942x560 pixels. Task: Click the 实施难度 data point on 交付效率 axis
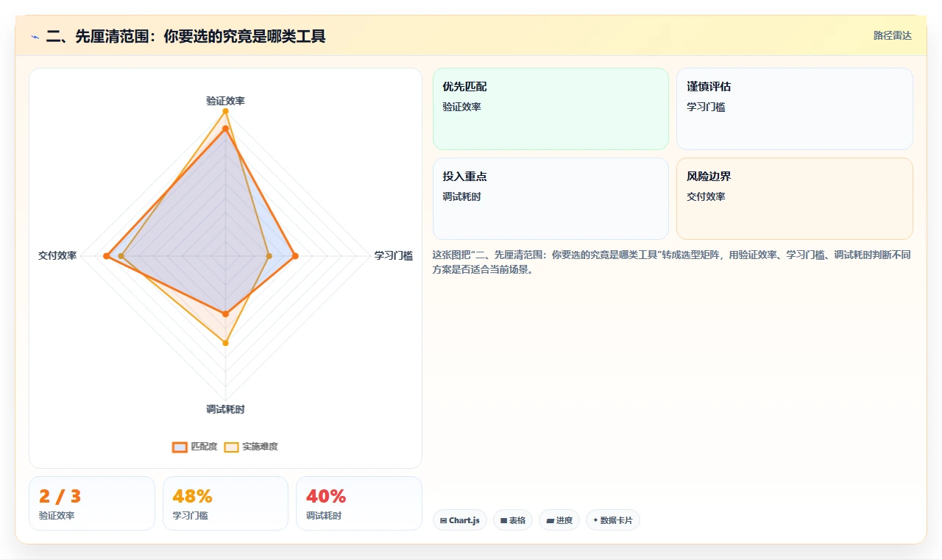122,256
